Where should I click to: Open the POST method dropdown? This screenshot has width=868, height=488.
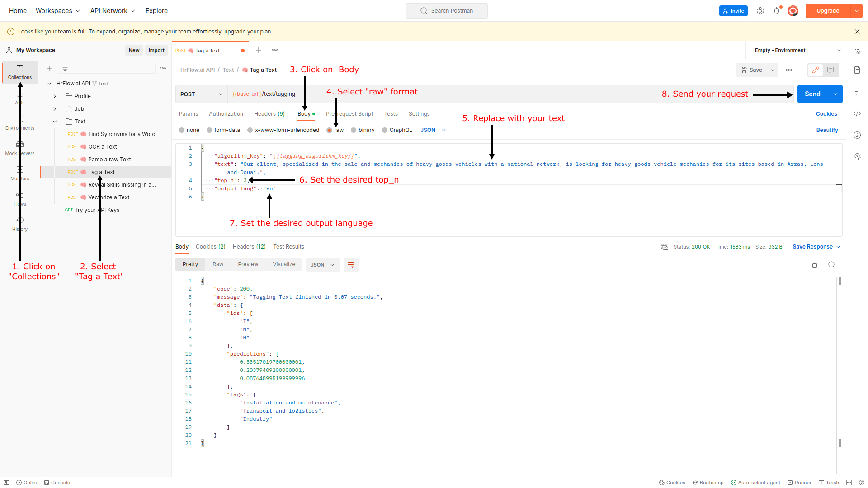tap(201, 94)
